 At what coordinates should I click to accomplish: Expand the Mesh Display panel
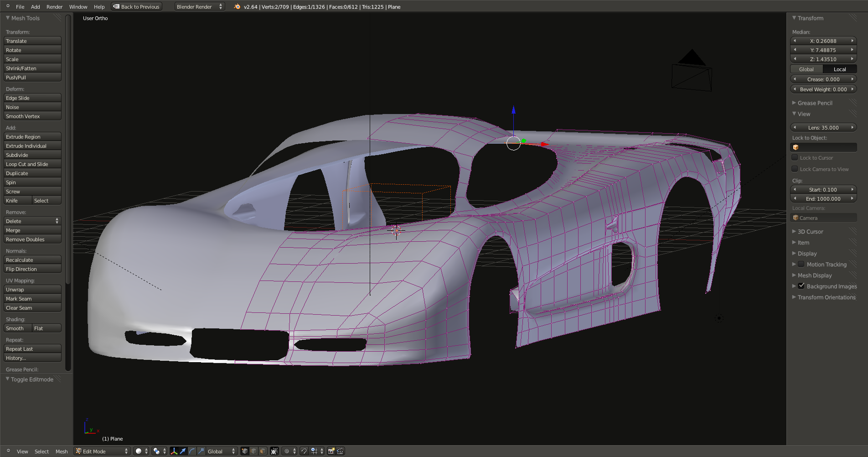pyautogui.click(x=814, y=275)
